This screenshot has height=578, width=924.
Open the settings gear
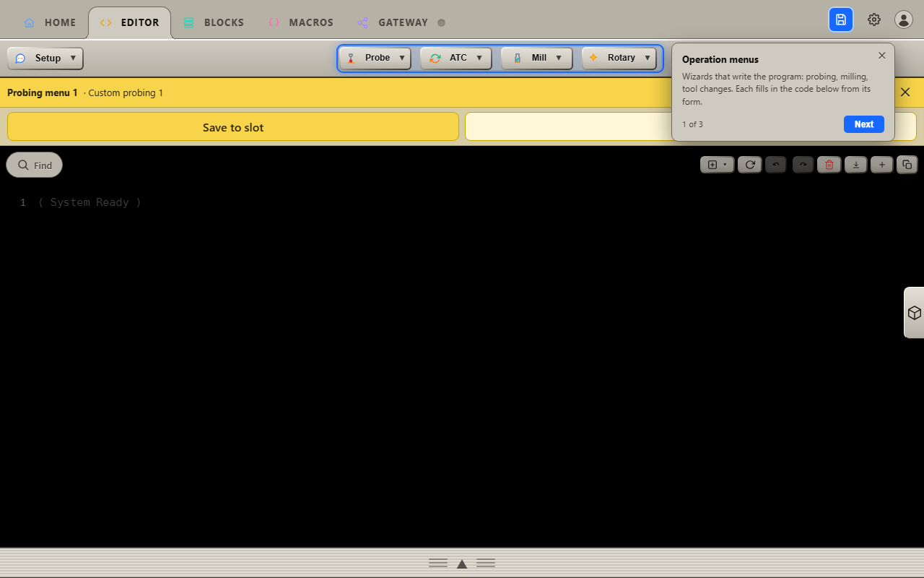(x=874, y=20)
